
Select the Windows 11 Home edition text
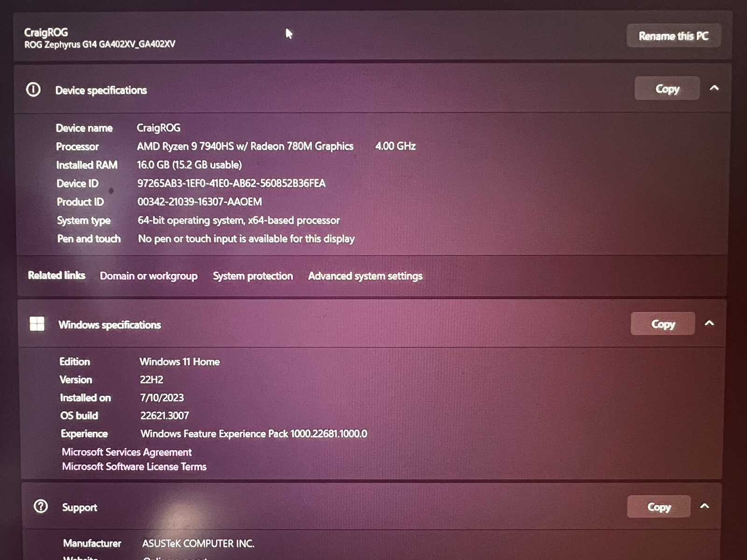(180, 362)
